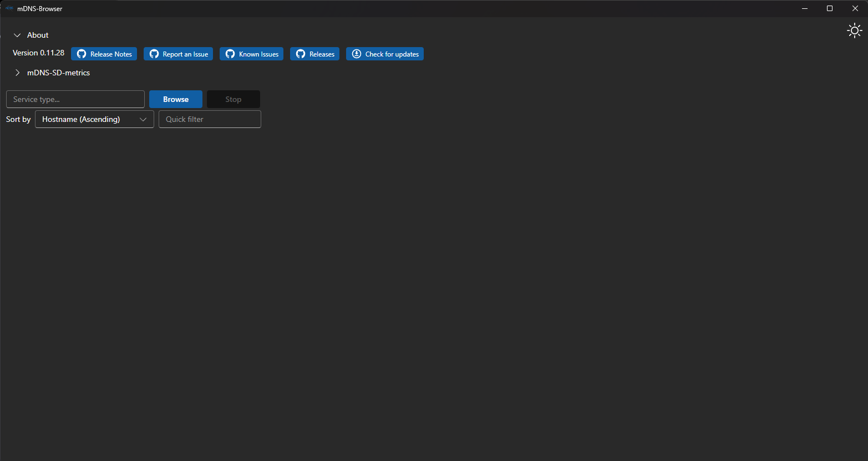Click the Report an Issue button
The width and height of the screenshot is (868, 461).
pyautogui.click(x=178, y=54)
